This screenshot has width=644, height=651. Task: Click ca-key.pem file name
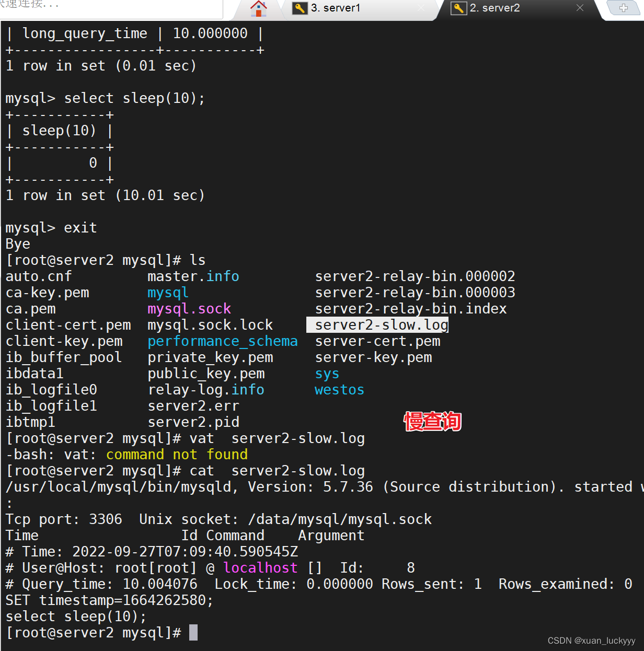coord(47,293)
